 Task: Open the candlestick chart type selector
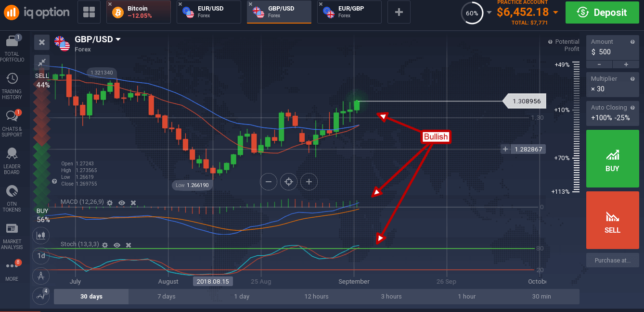click(41, 236)
